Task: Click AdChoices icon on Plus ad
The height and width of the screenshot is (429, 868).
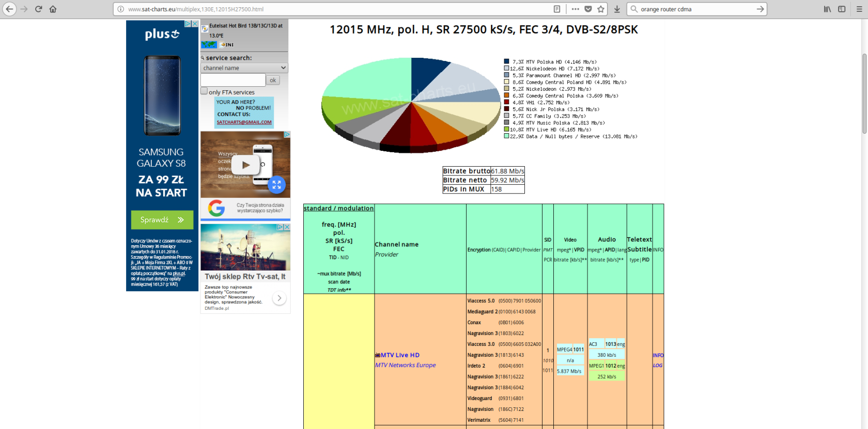Action: click(x=188, y=24)
